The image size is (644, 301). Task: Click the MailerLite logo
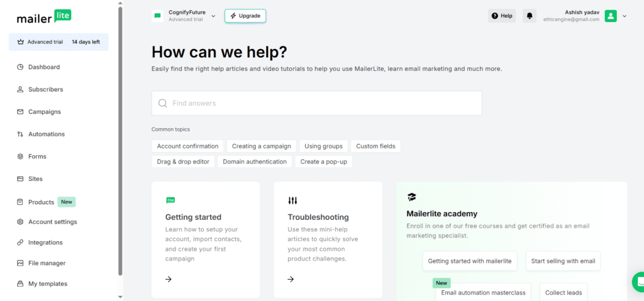[x=44, y=17]
